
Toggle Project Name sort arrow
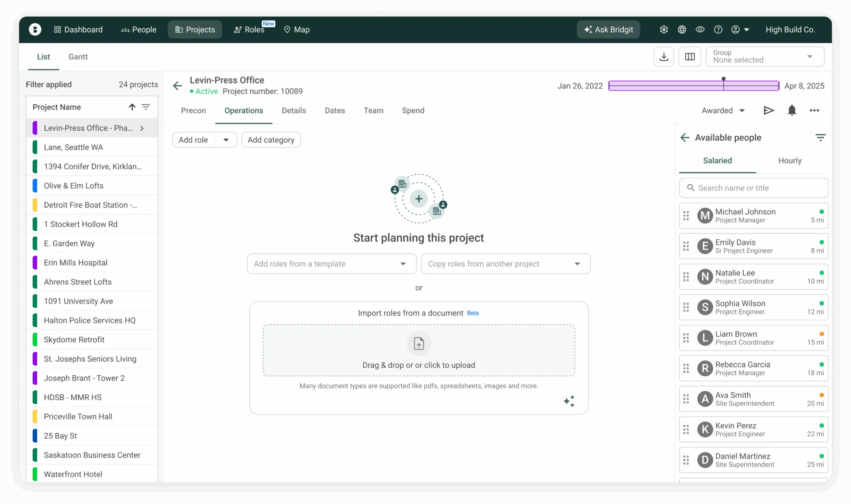132,107
